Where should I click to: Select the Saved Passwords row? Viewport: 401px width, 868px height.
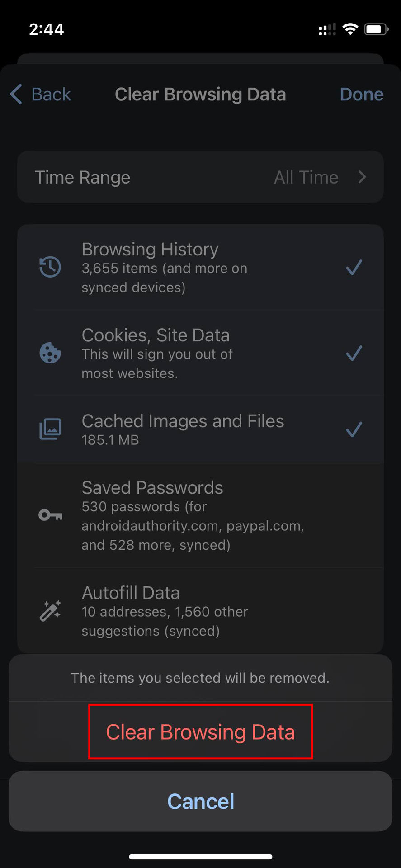tap(200, 516)
